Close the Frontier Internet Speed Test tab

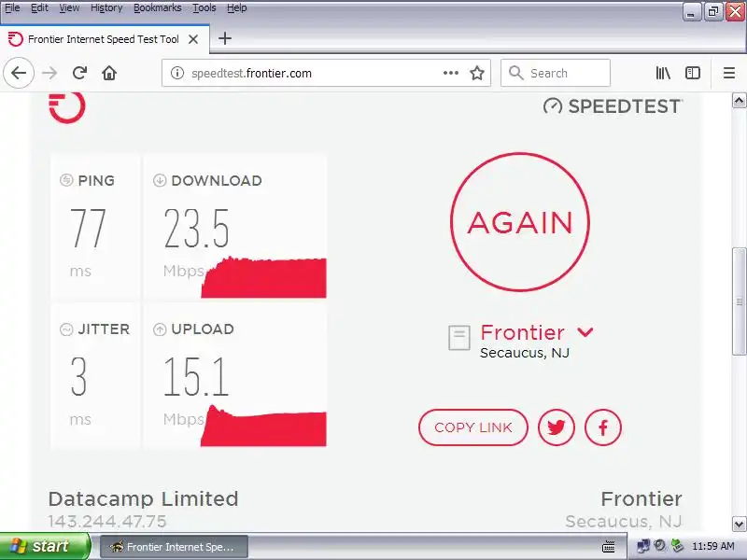point(193,39)
